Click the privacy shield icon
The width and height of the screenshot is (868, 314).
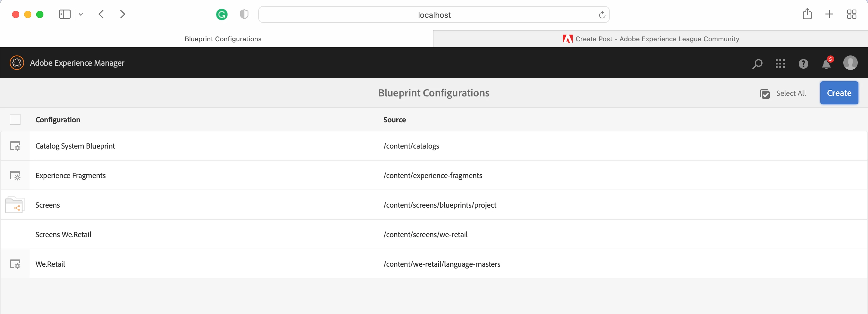coord(244,14)
